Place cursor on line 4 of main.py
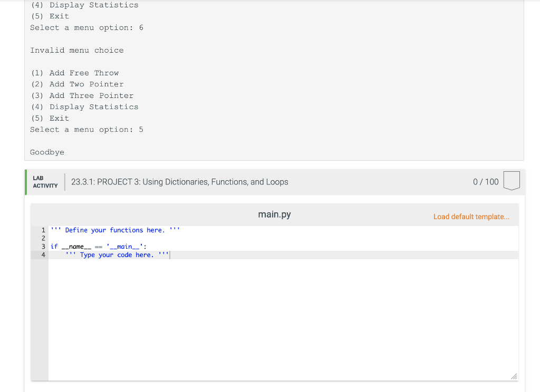This screenshot has width=540, height=392. point(132,254)
